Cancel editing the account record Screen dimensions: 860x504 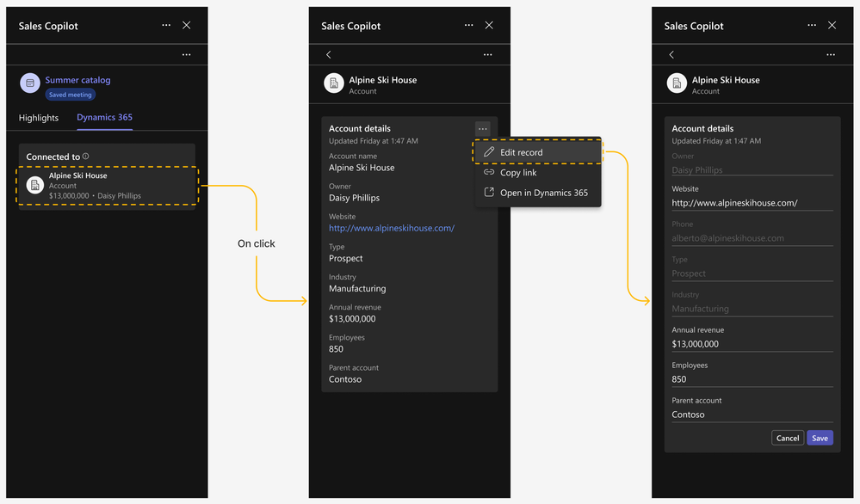point(788,439)
